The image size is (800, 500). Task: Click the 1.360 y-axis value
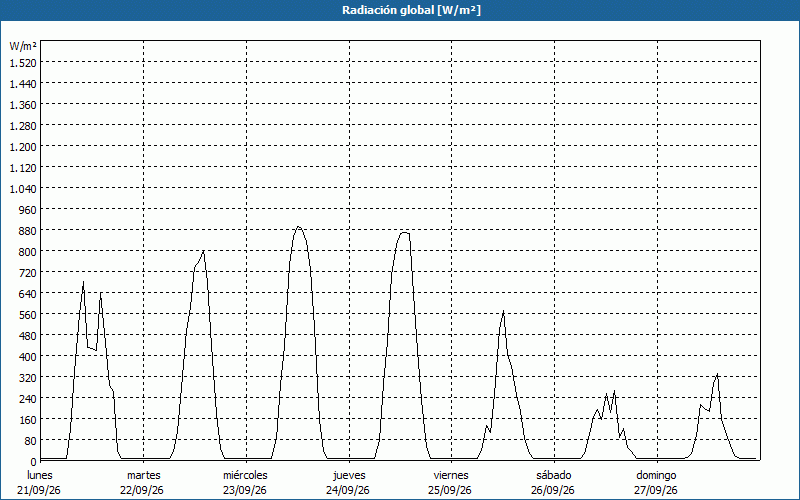click(23, 104)
